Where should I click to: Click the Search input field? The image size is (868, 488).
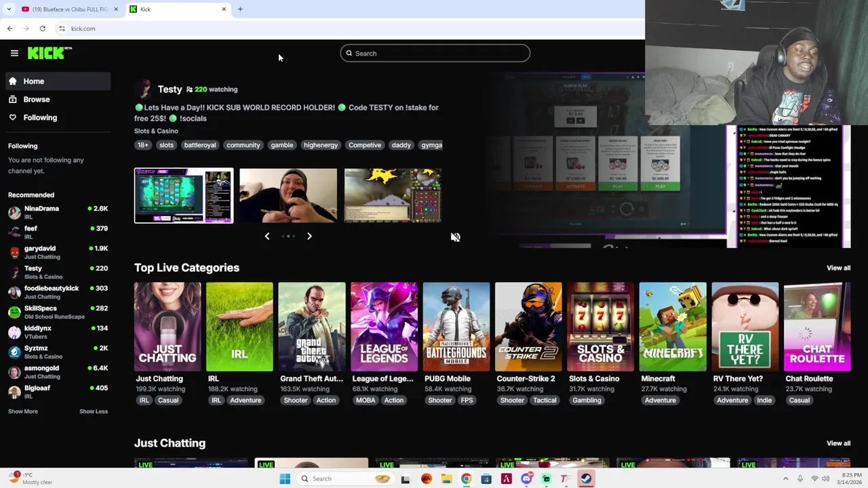click(435, 54)
